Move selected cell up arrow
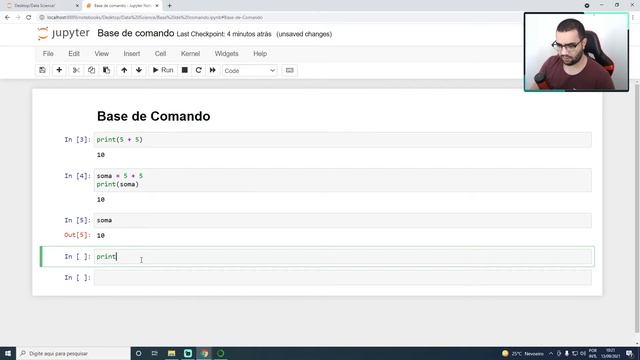 [124, 70]
